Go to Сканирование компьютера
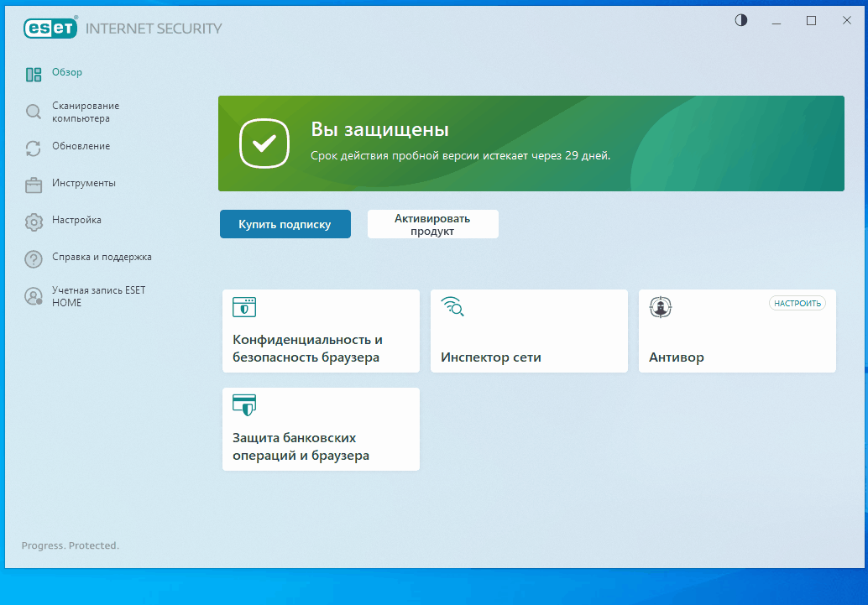 [x=86, y=112]
